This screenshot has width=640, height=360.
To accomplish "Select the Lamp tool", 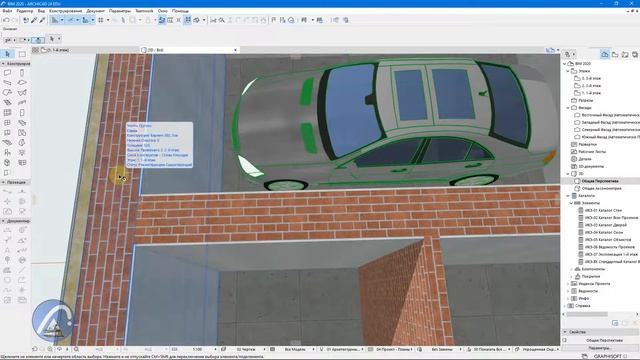I will pos(22,153).
